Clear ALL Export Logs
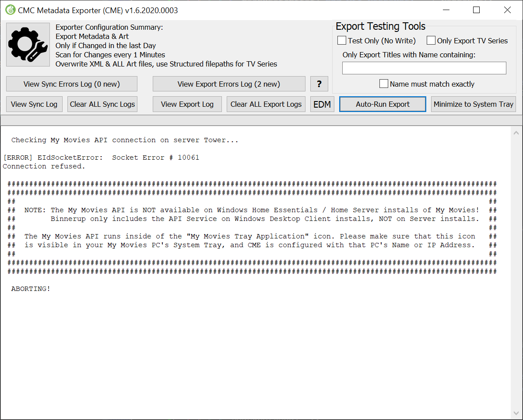 [266, 104]
